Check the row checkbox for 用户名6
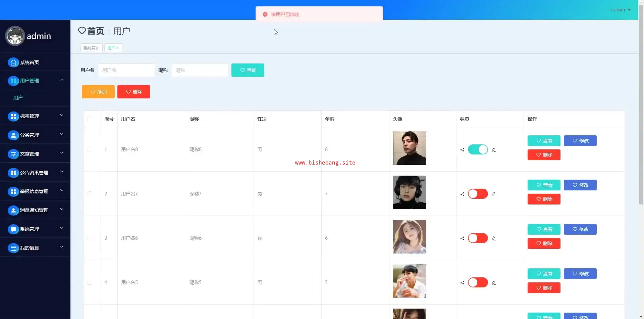 pyautogui.click(x=90, y=238)
